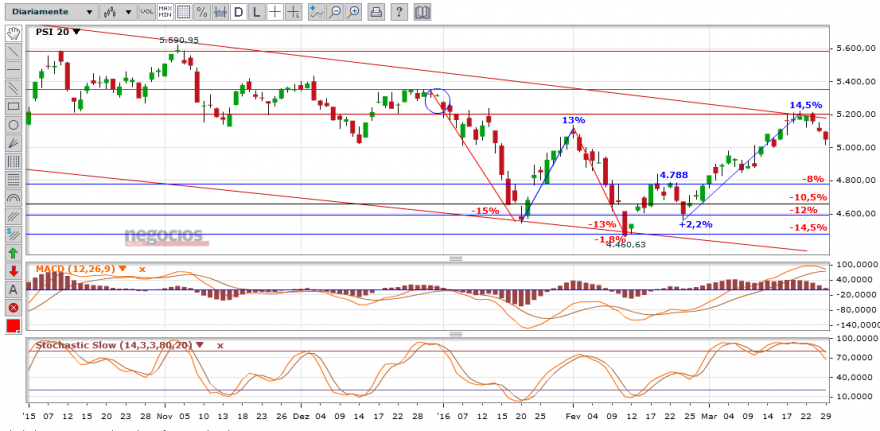880x431 pixels.
Task: Click the 13% blue annotation
Action: 574,120
